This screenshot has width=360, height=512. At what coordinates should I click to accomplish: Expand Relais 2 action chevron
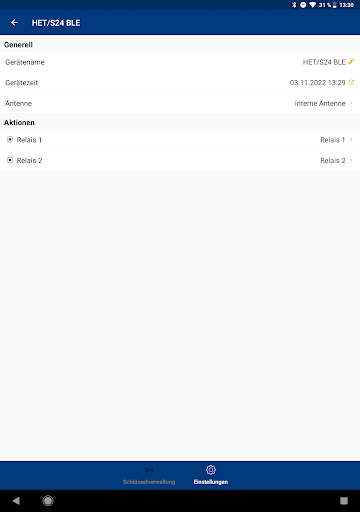tap(351, 160)
